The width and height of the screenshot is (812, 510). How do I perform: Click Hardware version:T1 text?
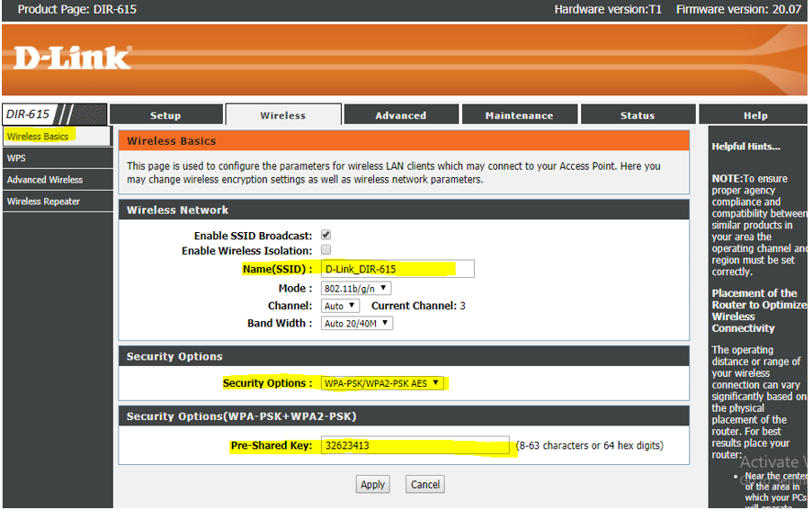[608, 9]
